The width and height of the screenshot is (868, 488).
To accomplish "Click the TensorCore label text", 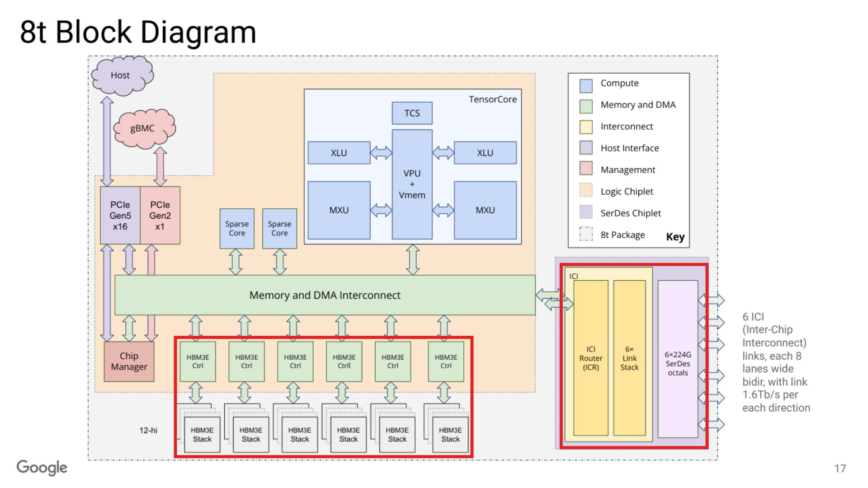I will coord(493,99).
